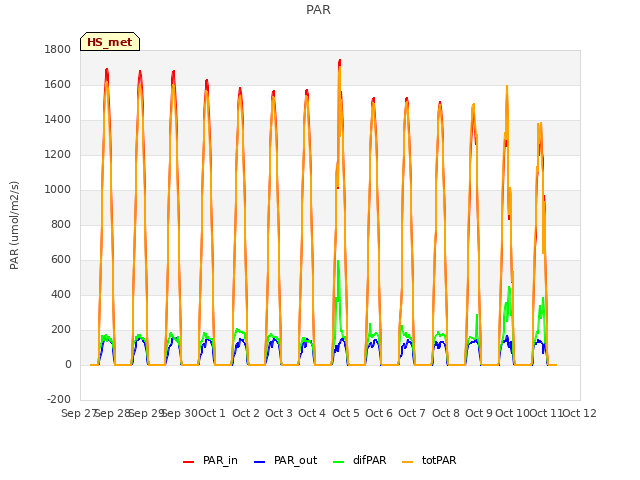640x480 pixels.
Task: Click the 1400 y-axis tick label
Action: [x=58, y=120]
